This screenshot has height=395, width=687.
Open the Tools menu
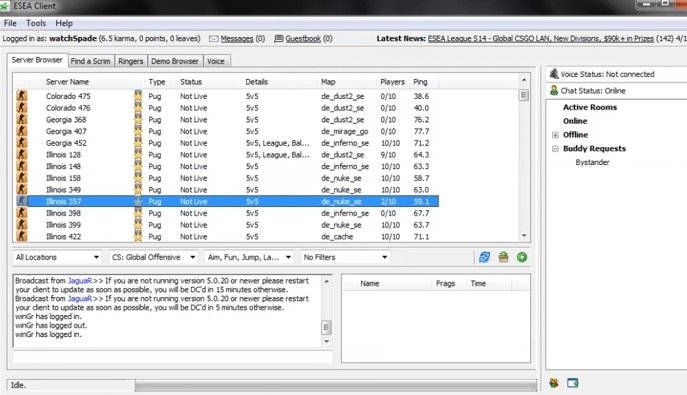(x=36, y=23)
